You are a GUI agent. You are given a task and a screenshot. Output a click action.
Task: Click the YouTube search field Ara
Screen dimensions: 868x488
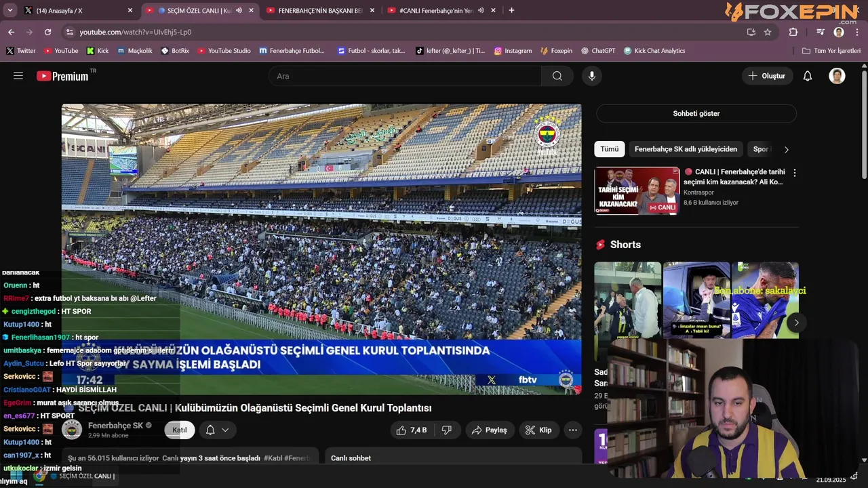(405, 76)
